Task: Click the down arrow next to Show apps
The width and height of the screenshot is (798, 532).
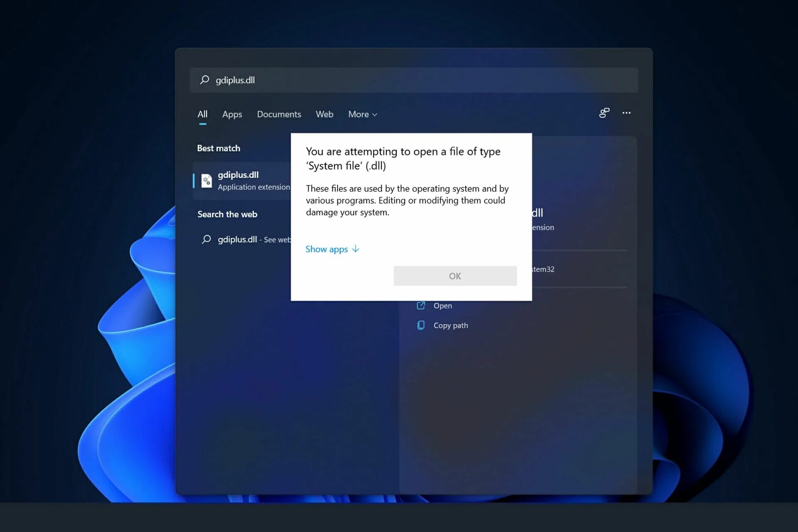Action: (355, 249)
